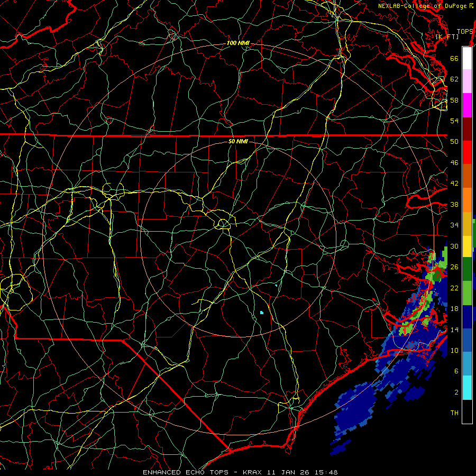Screen dimensions: 476x476
Task: Click the sky blue legend swatch
Action: click(467, 364)
